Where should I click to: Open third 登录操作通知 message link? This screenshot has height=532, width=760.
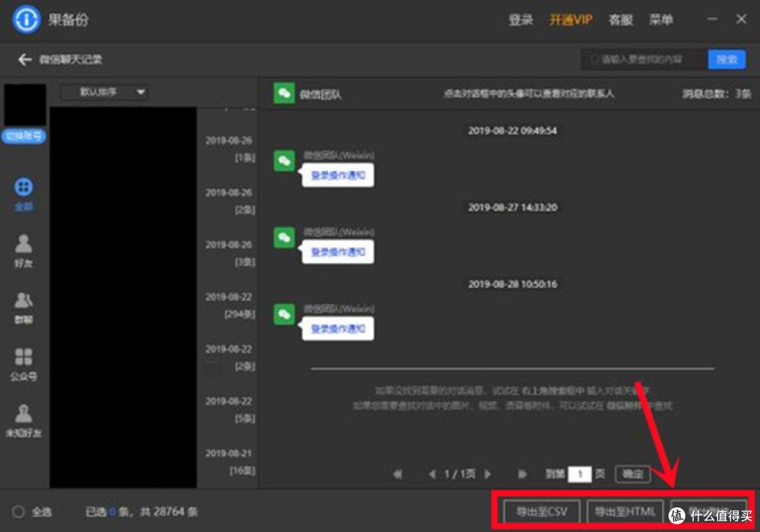click(338, 329)
